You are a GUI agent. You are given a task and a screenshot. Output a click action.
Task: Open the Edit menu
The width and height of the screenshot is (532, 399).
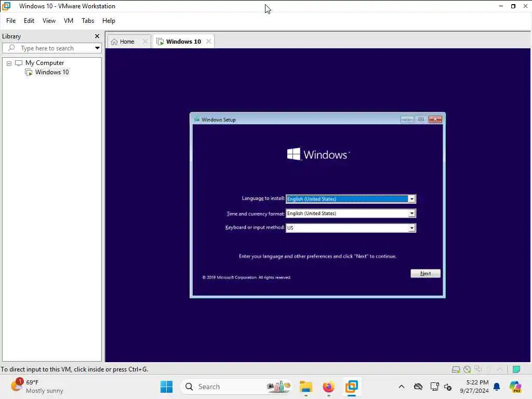click(29, 21)
